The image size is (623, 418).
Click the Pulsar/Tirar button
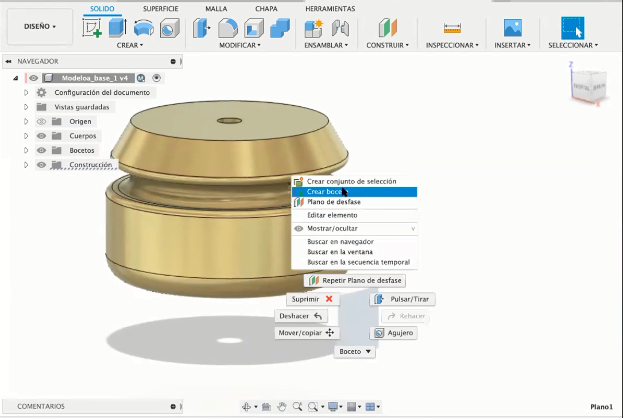(x=402, y=299)
